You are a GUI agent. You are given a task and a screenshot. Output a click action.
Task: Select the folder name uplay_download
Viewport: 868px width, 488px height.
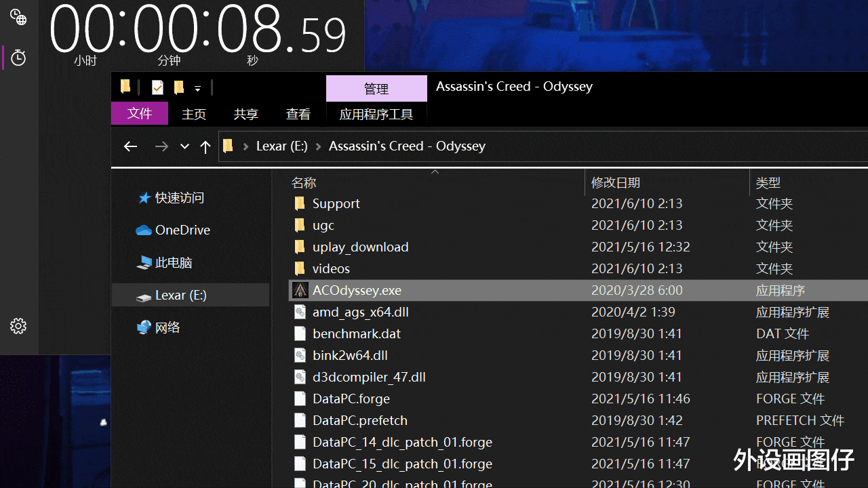pos(360,247)
